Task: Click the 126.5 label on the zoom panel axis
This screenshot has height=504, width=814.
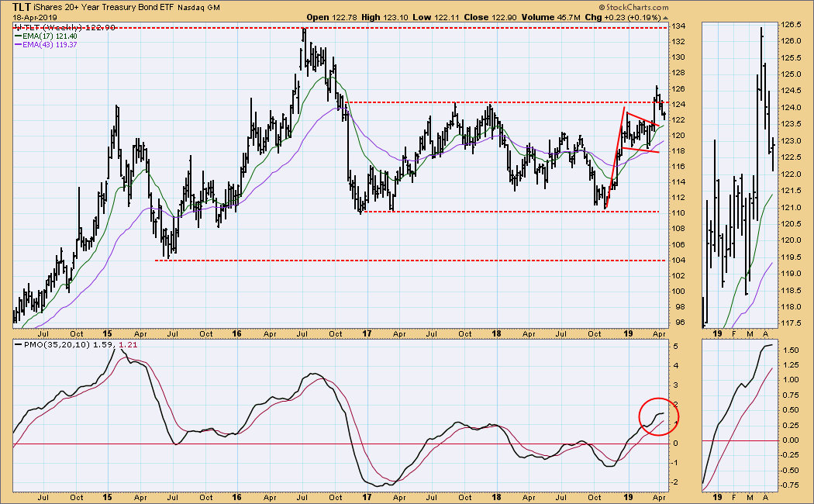Action: [x=792, y=24]
